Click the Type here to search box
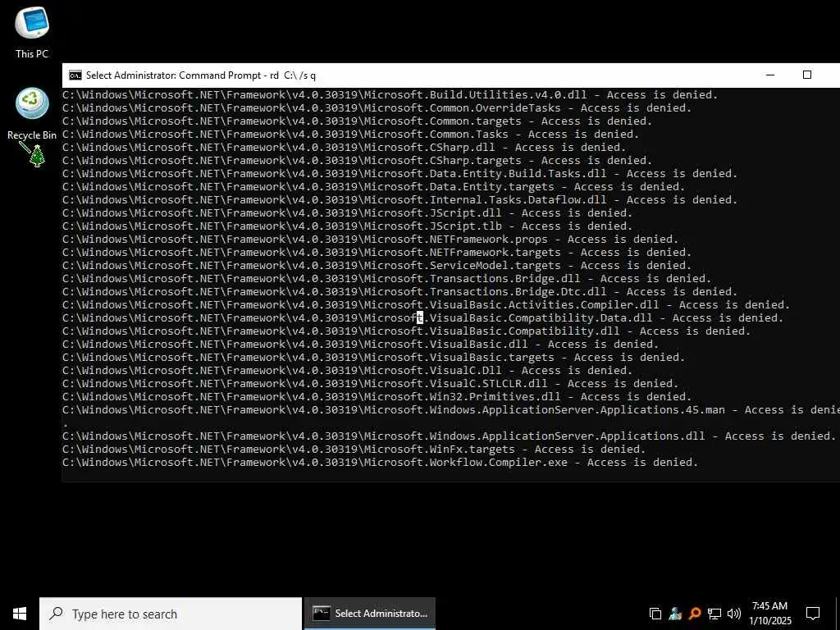The height and width of the screenshot is (630, 840). pyautogui.click(x=171, y=614)
